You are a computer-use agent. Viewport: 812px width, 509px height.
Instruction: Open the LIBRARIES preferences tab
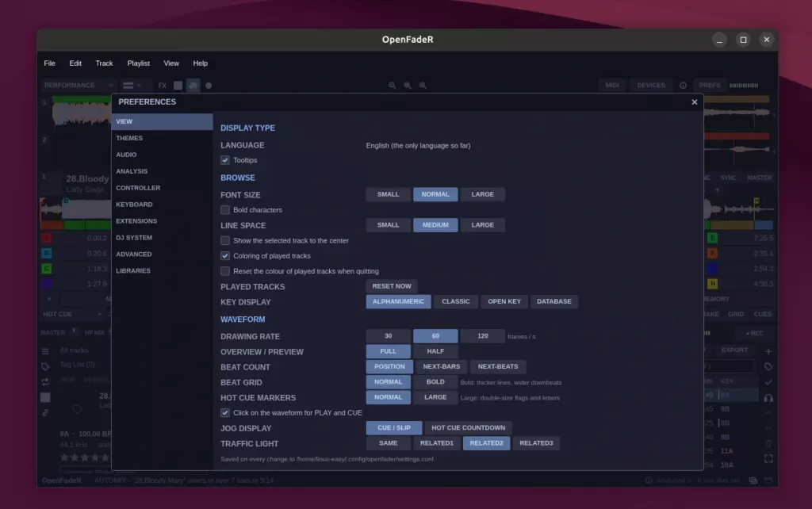(x=162, y=271)
